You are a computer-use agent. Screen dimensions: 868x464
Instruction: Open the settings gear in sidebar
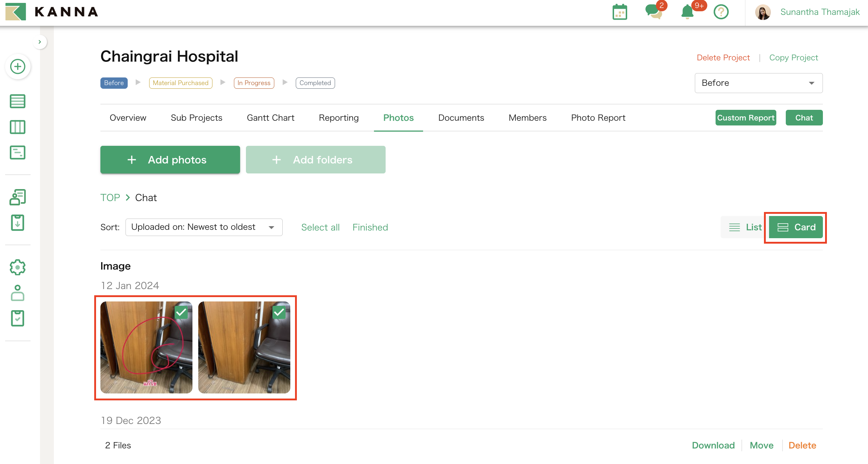click(17, 267)
